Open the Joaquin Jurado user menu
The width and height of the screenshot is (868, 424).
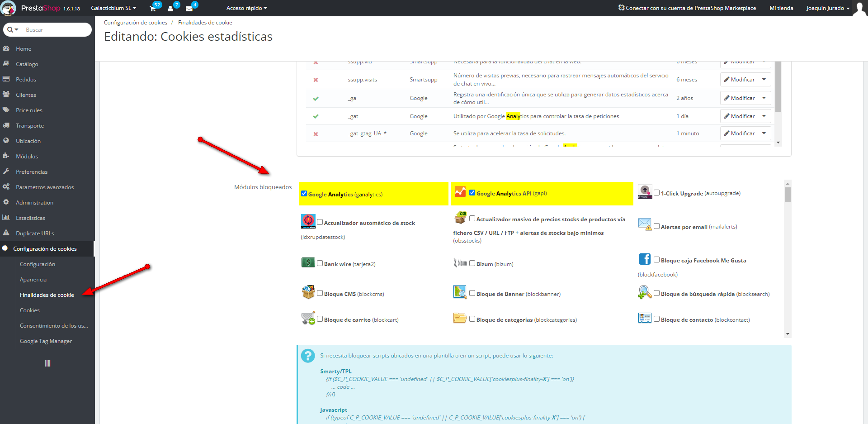(828, 8)
